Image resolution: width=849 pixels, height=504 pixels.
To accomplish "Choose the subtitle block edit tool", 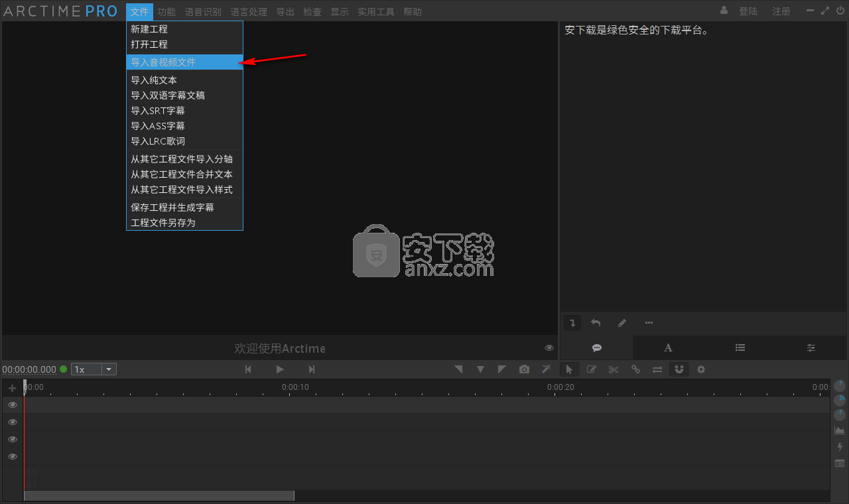I will click(591, 369).
